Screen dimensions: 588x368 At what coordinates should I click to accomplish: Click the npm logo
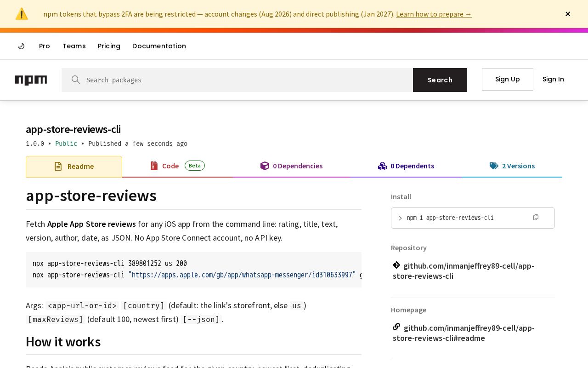coord(31,80)
